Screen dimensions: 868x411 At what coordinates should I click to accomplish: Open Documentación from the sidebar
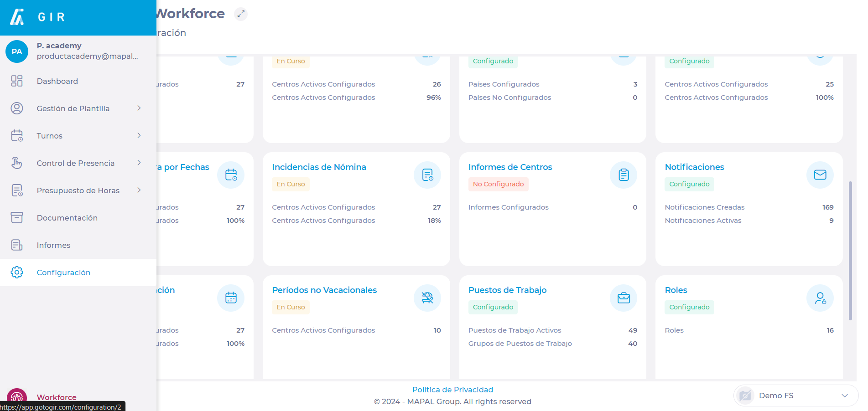tap(67, 218)
